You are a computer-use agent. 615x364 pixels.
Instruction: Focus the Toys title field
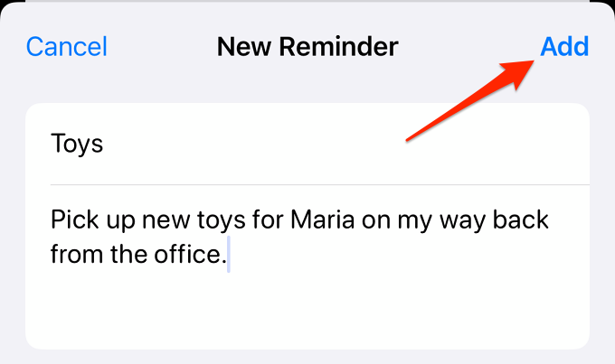[x=307, y=144]
